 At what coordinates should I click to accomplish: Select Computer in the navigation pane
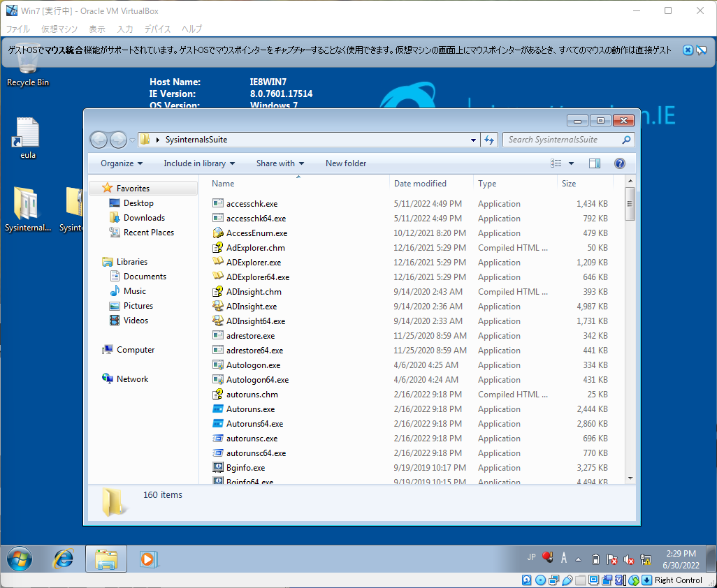coord(136,349)
